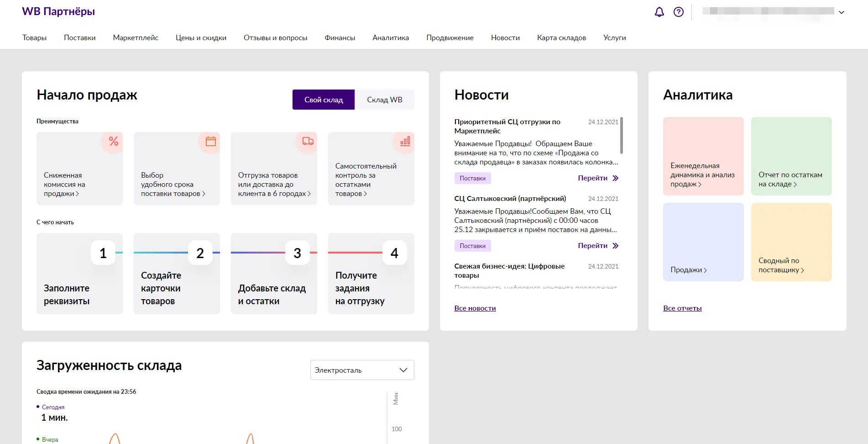
Task: Select step 3 Добавьте склад и остатки
Action: click(x=274, y=274)
